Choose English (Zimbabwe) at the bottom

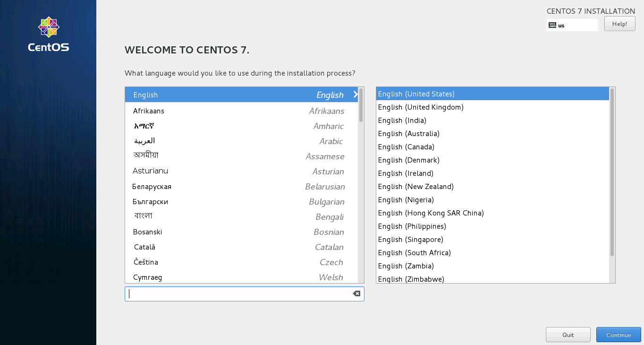[x=411, y=279]
